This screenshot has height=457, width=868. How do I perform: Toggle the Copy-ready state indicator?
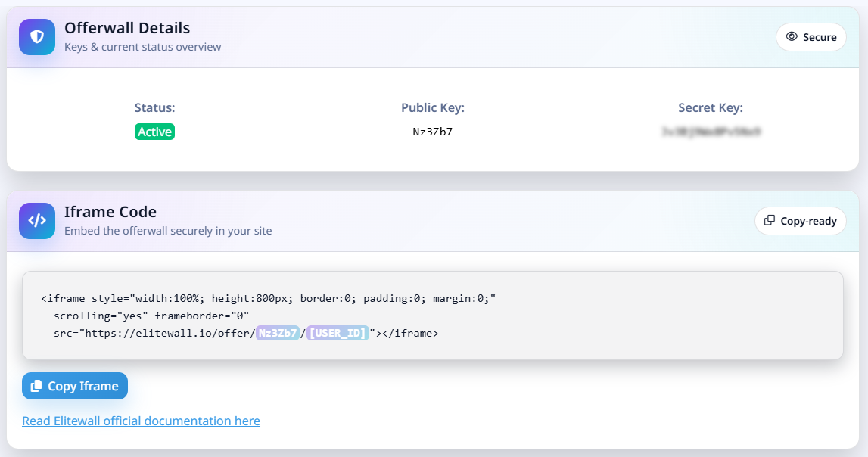coord(800,221)
